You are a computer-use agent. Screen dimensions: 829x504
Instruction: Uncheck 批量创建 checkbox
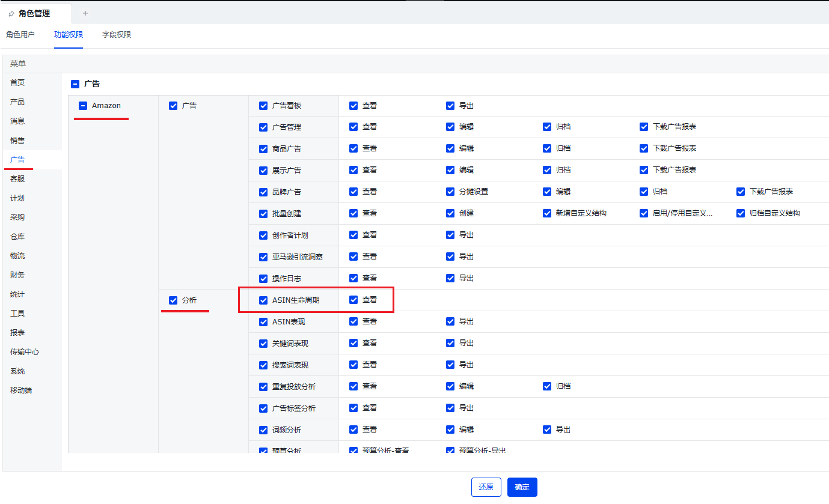click(x=263, y=214)
